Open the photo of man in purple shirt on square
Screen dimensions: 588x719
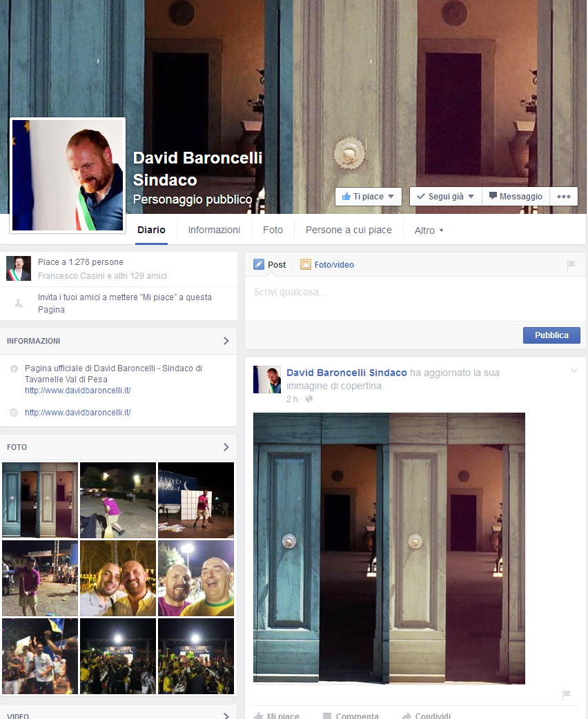click(x=40, y=578)
